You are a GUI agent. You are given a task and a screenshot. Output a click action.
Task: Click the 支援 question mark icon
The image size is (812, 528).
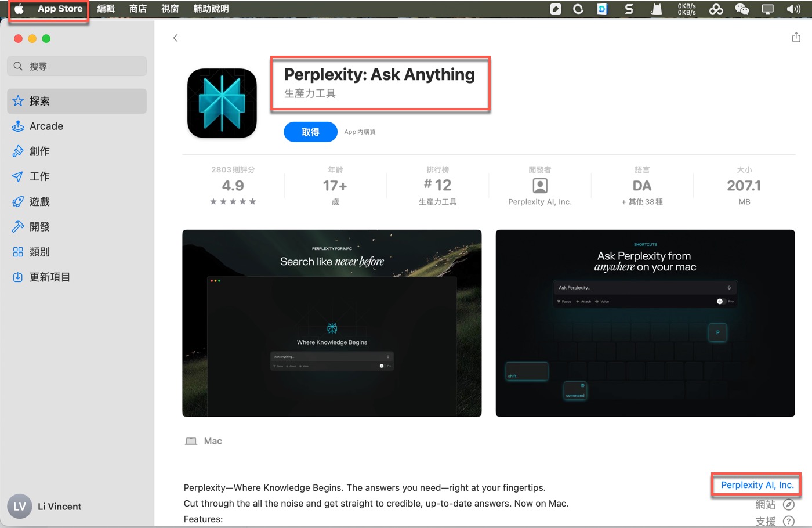(x=789, y=521)
